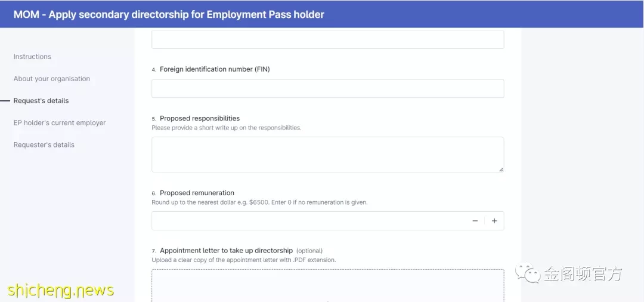Grab the text area resize handle

(x=501, y=170)
